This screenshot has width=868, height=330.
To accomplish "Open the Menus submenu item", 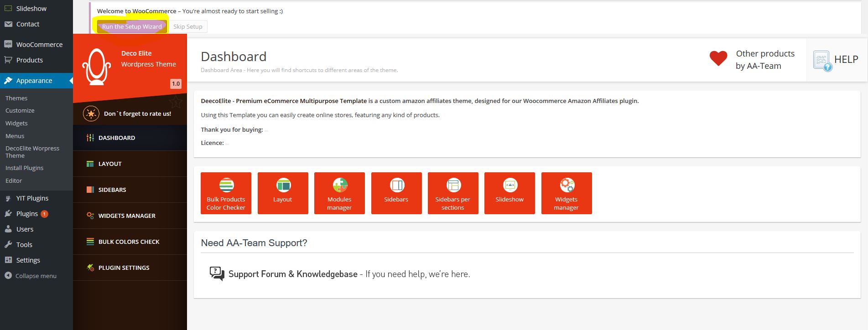I will 15,136.
